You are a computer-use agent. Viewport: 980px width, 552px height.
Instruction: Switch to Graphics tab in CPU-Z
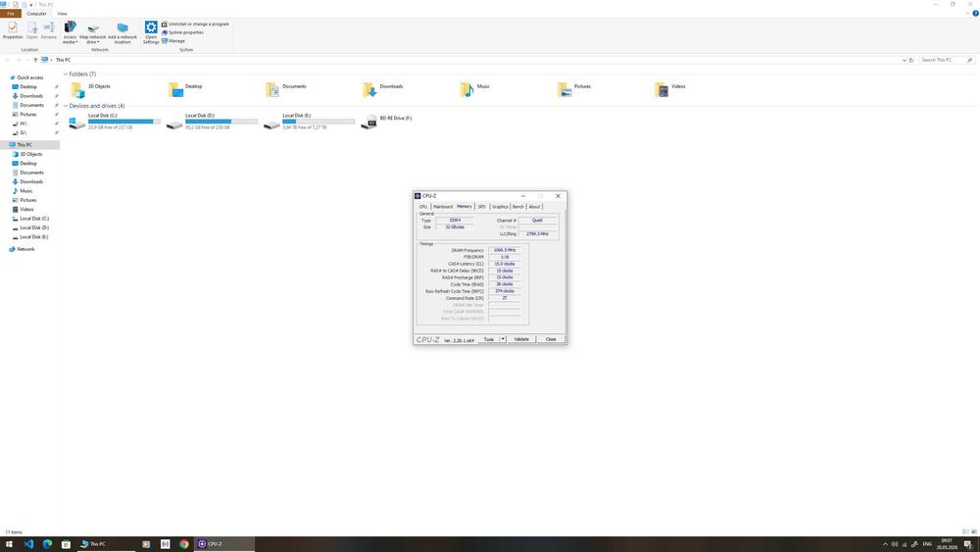pos(500,206)
